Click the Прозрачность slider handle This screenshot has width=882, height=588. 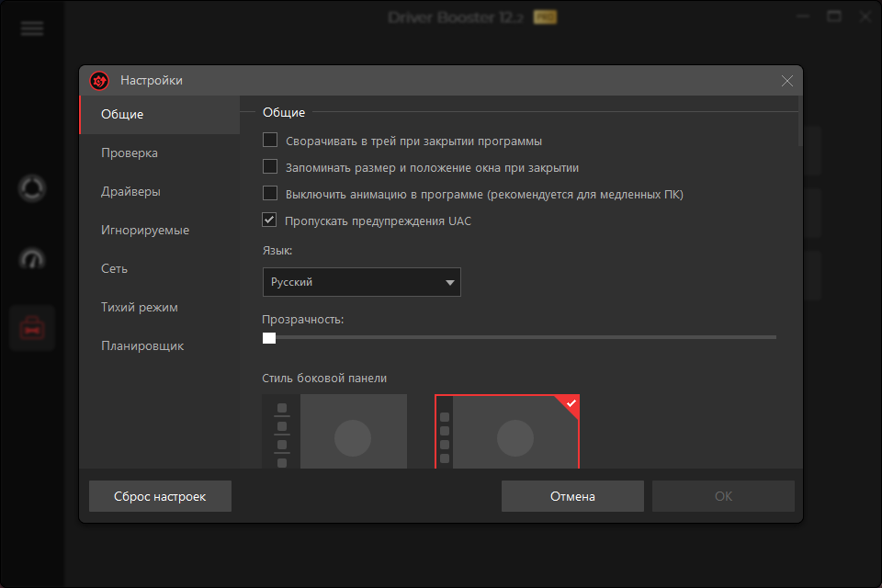click(269, 337)
